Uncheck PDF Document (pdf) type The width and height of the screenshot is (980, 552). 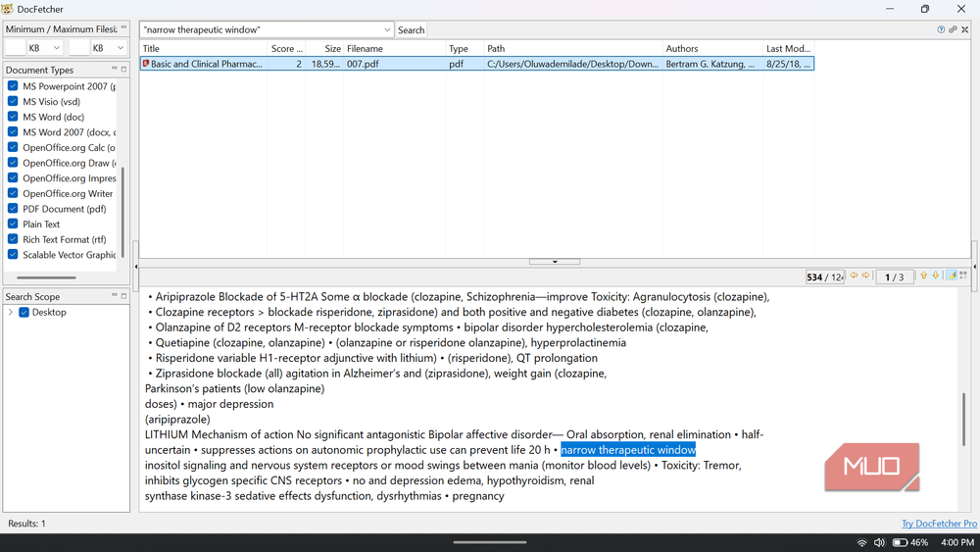[13, 208]
